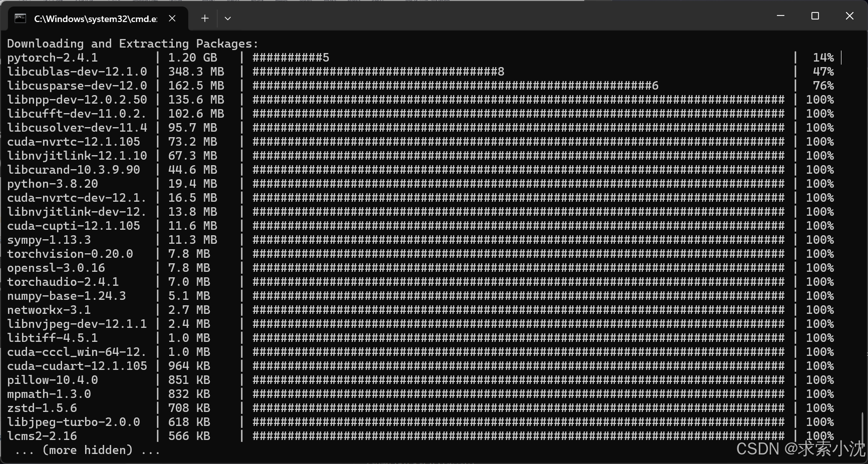The width and height of the screenshot is (868, 464).
Task: Click the libcublas-dev-12.1.0 package name
Action: click(x=77, y=72)
